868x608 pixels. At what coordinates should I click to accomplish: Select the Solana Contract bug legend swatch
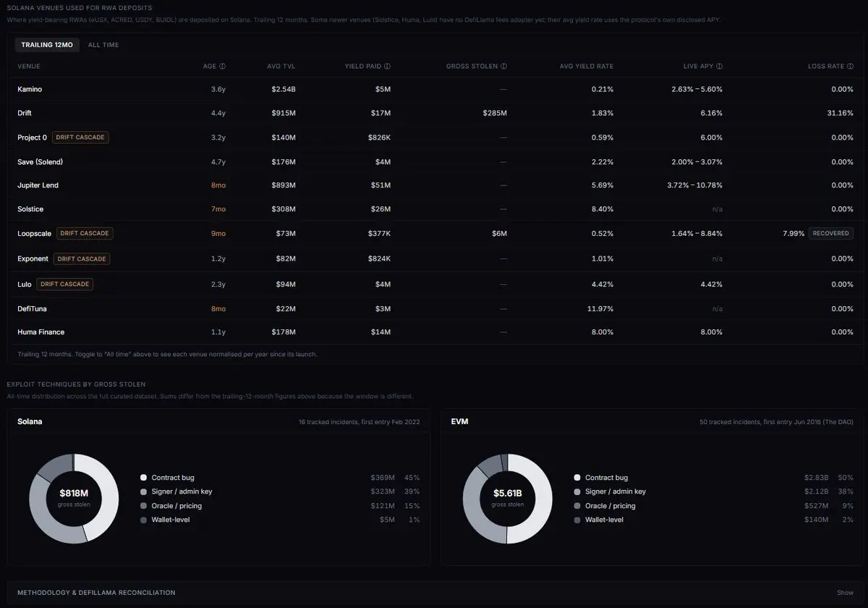point(143,478)
